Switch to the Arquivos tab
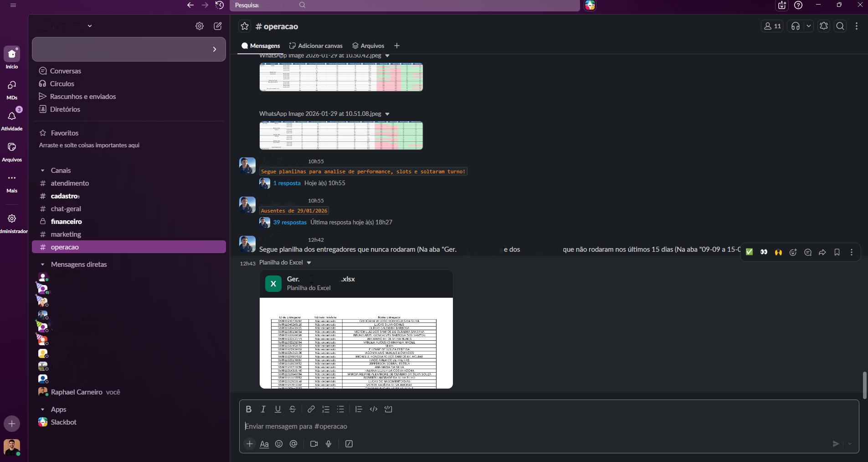The height and width of the screenshot is (462, 868). point(368,46)
